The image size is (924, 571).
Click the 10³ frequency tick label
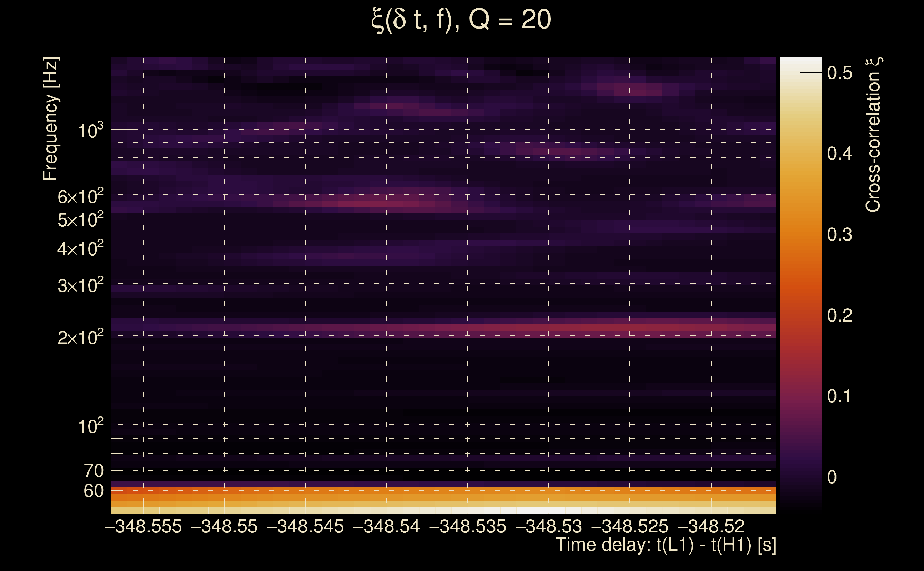90,131
